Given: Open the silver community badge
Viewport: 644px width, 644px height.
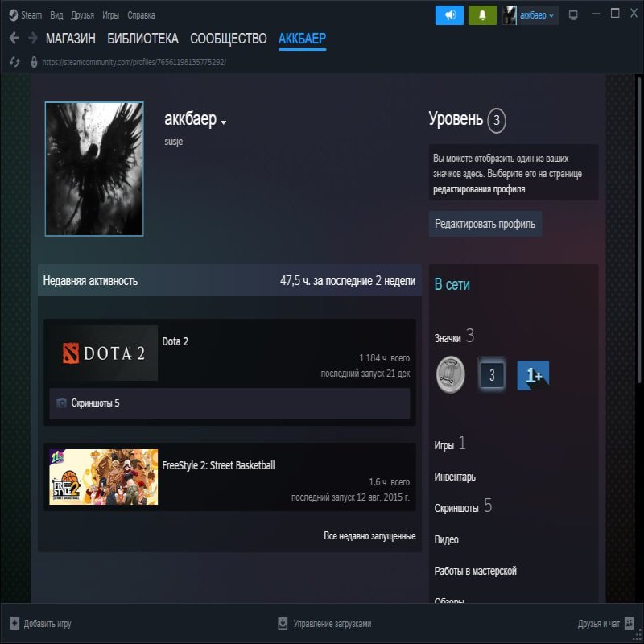Looking at the screenshot, I should [x=450, y=374].
